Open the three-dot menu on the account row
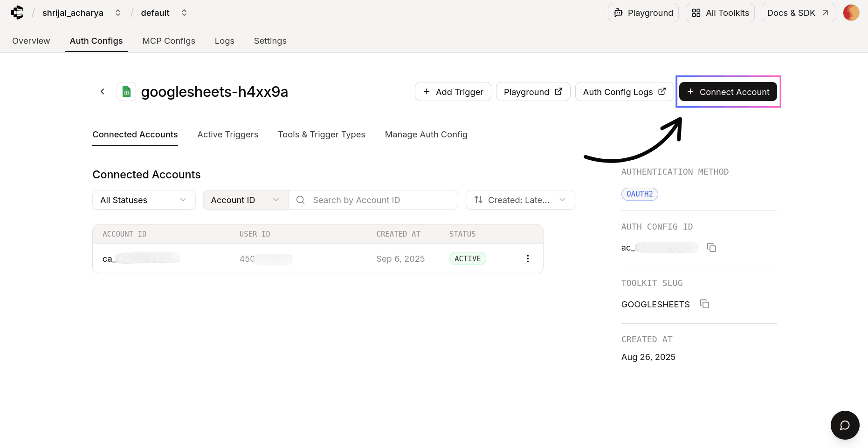This screenshot has width=868, height=448. (528, 258)
